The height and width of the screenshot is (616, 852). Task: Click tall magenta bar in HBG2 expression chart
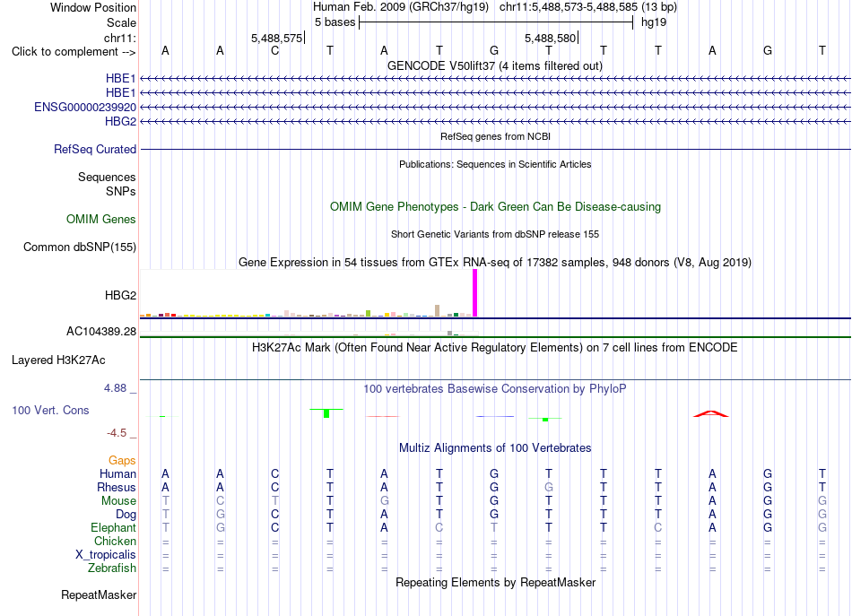[x=475, y=293]
